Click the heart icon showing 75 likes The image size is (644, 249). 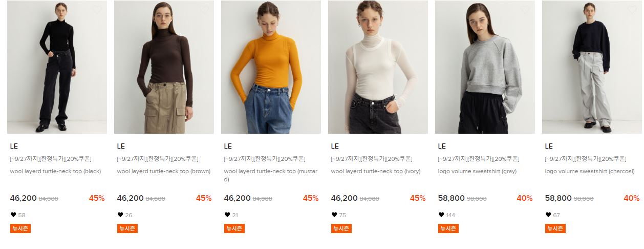click(334, 215)
